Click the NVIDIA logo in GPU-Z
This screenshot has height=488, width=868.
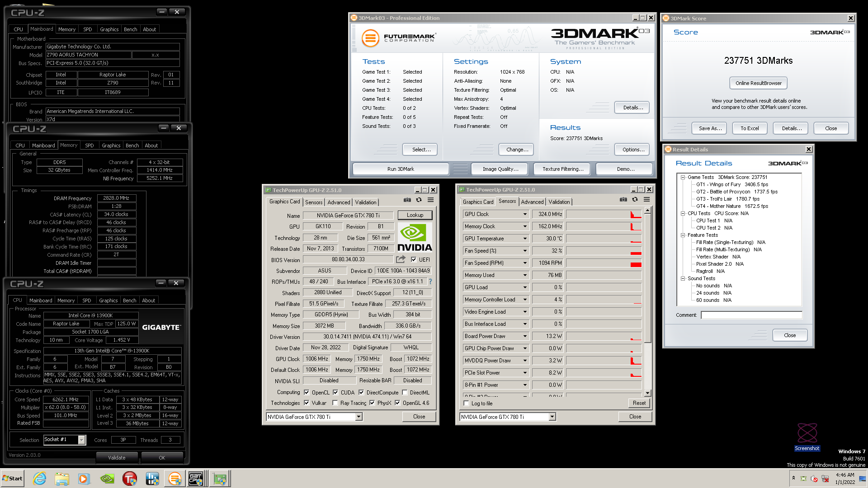(415, 238)
